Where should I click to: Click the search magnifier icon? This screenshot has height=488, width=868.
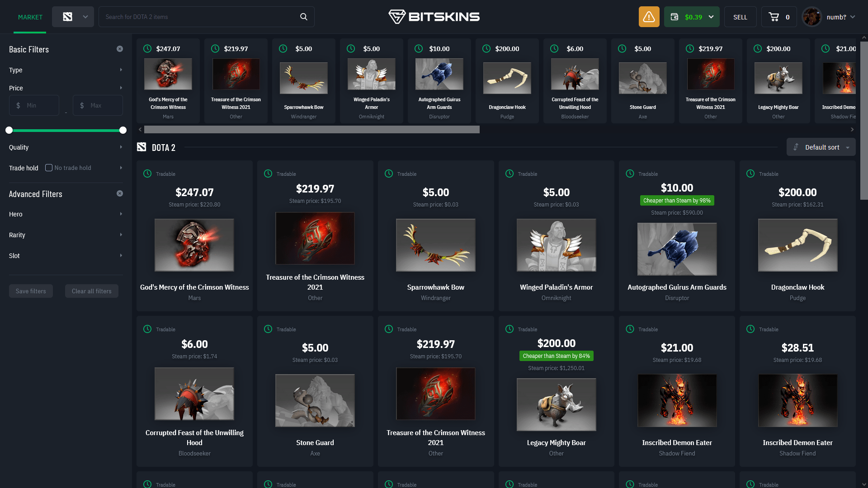pyautogui.click(x=304, y=17)
